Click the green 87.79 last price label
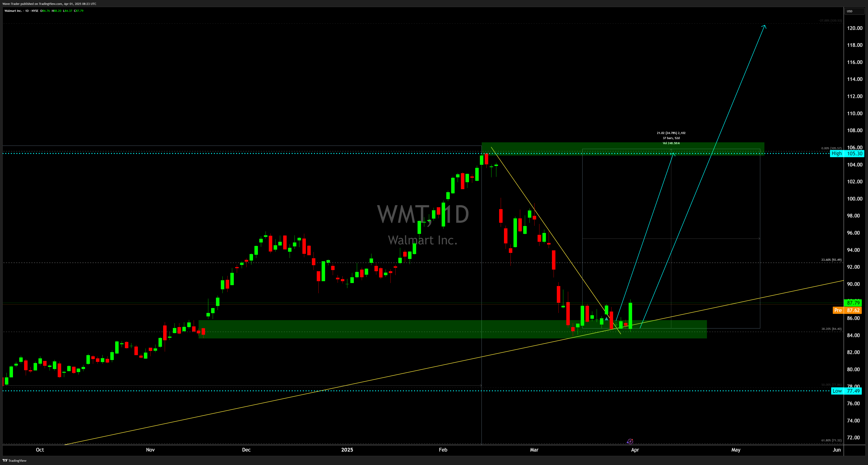Screen dimensions: 868x465 pyautogui.click(x=853, y=303)
